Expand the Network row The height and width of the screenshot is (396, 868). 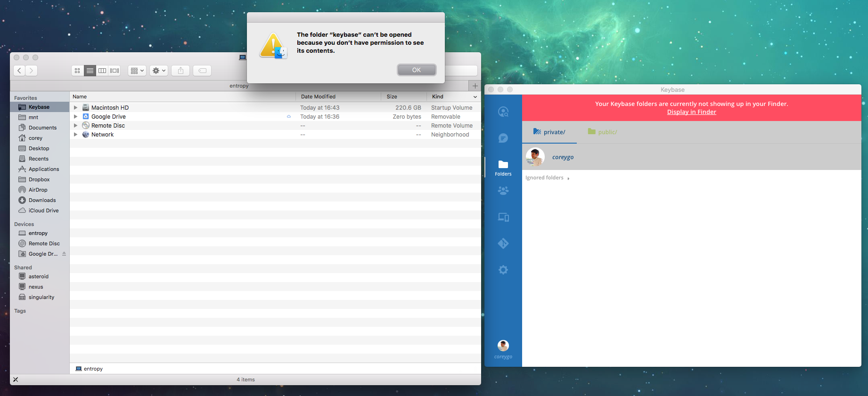coord(75,135)
